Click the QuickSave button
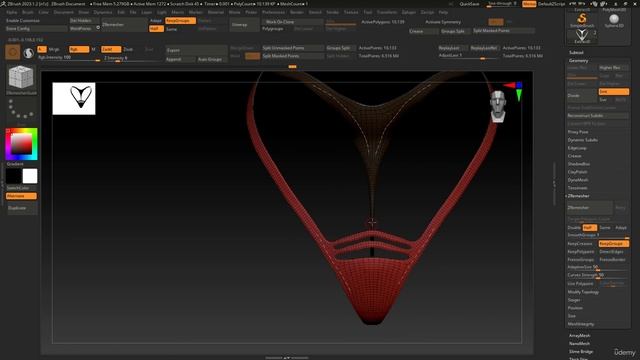640x360 pixels. point(469,4)
